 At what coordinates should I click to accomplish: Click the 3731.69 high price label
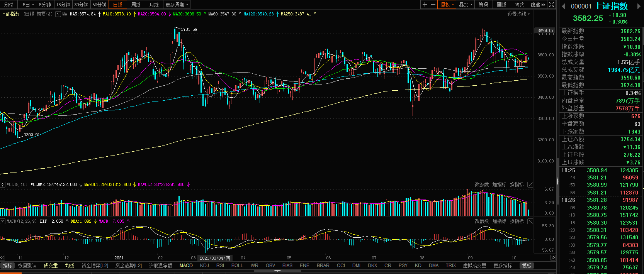(189, 29)
